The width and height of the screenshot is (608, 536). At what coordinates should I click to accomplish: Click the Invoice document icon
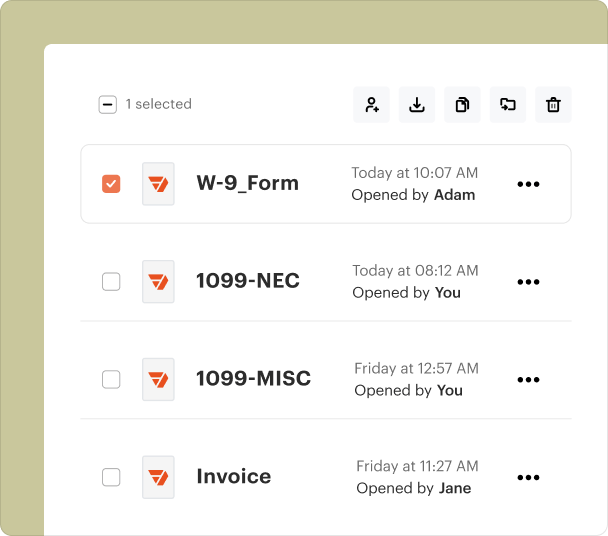click(x=158, y=477)
